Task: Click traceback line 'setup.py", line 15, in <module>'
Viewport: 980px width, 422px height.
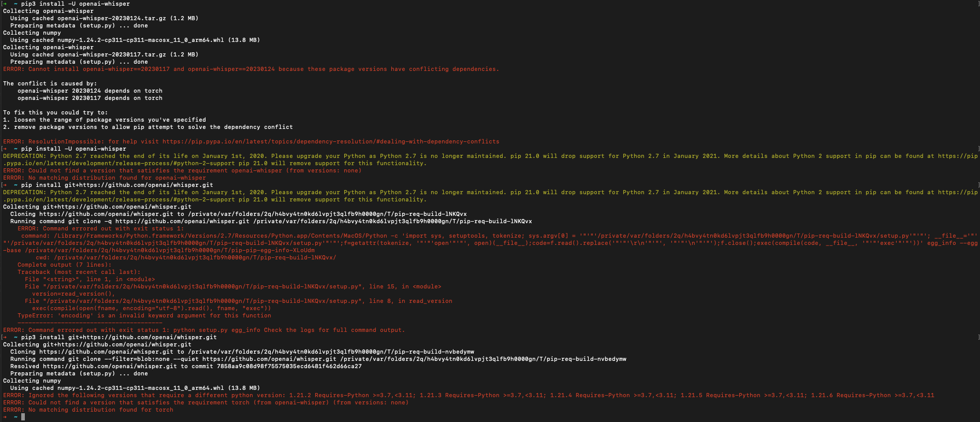Action: pos(233,286)
